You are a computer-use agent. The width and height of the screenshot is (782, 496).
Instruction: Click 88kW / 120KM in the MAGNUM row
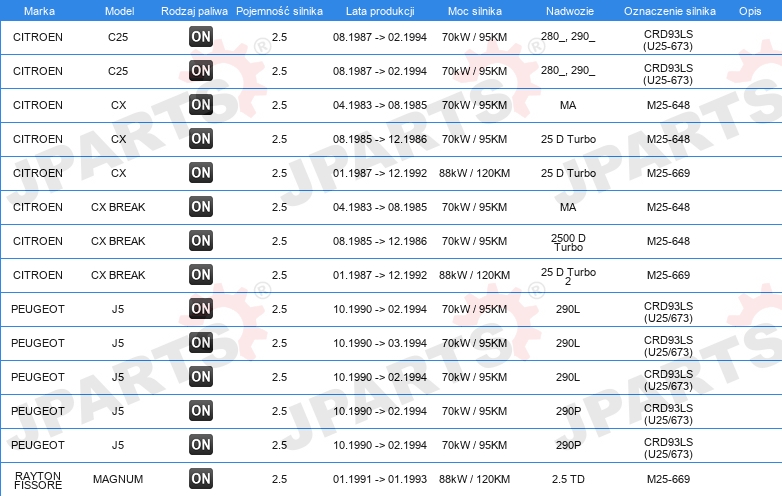click(474, 479)
